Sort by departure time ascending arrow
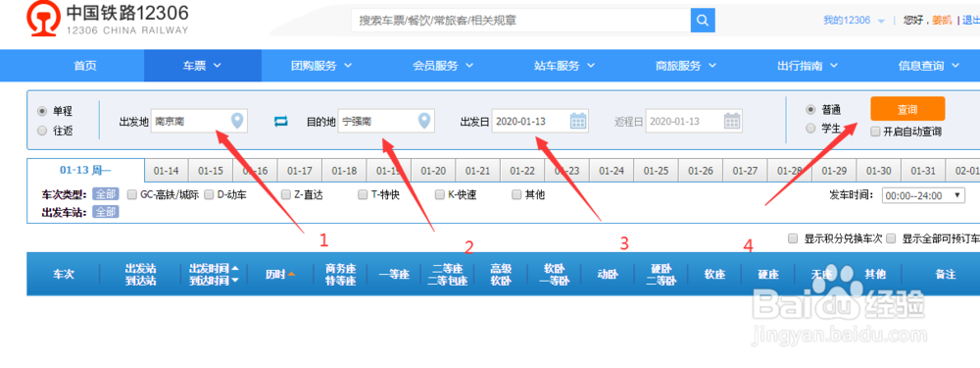The height and width of the screenshot is (368, 980). [x=235, y=268]
